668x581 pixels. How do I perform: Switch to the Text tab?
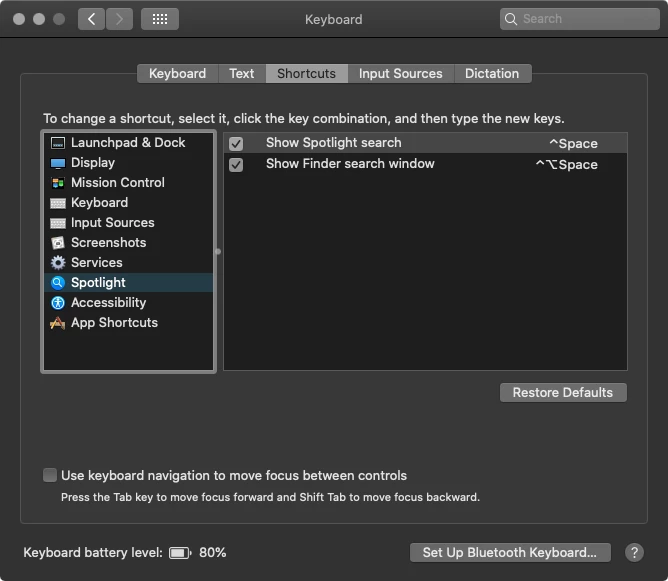pos(242,74)
